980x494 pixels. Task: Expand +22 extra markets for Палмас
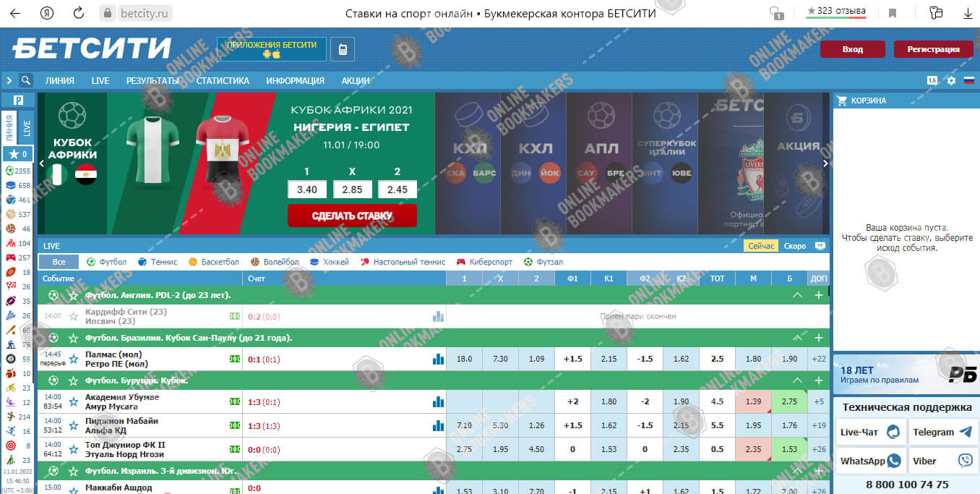coord(819,359)
